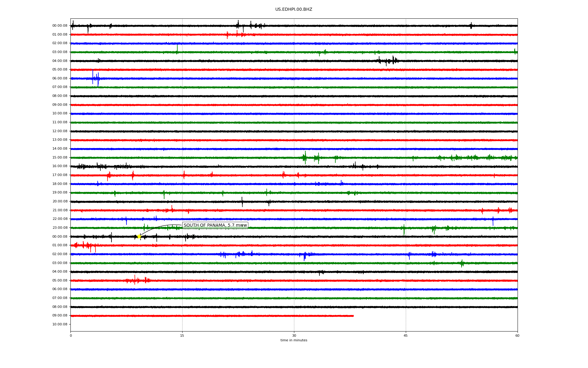Select the 21:00:08 trace time label
Screen dimensions: 588x368
(60, 210)
